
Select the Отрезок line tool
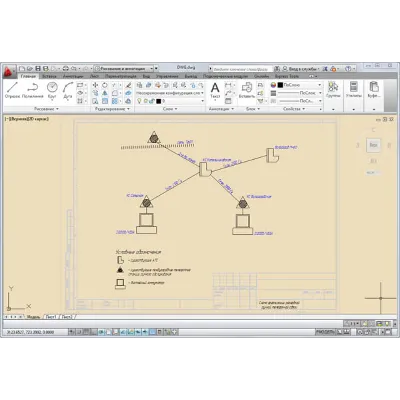12,90
